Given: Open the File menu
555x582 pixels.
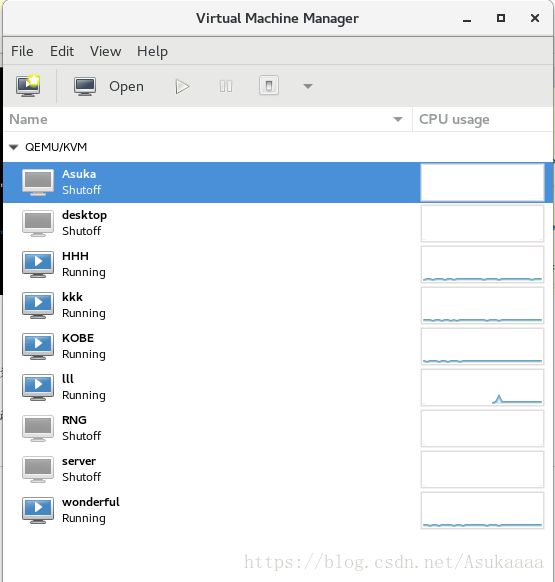Looking at the screenshot, I should tap(22, 51).
